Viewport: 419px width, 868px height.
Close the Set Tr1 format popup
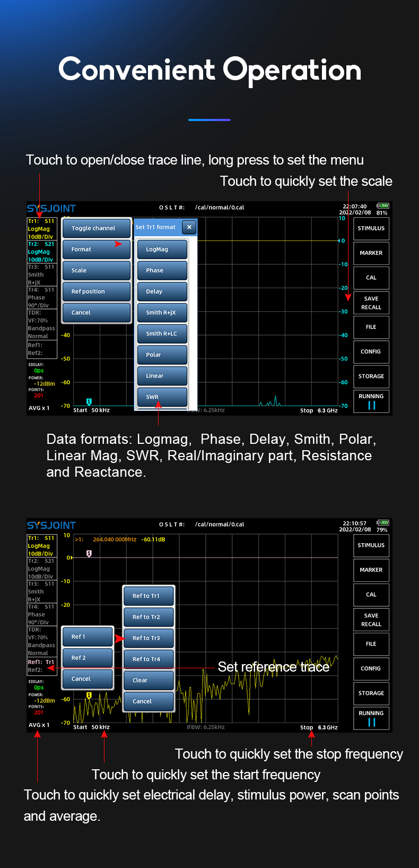[x=189, y=227]
